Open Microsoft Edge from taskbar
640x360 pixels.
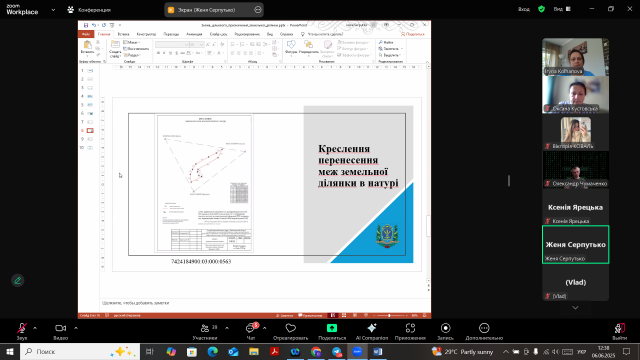tap(212, 351)
